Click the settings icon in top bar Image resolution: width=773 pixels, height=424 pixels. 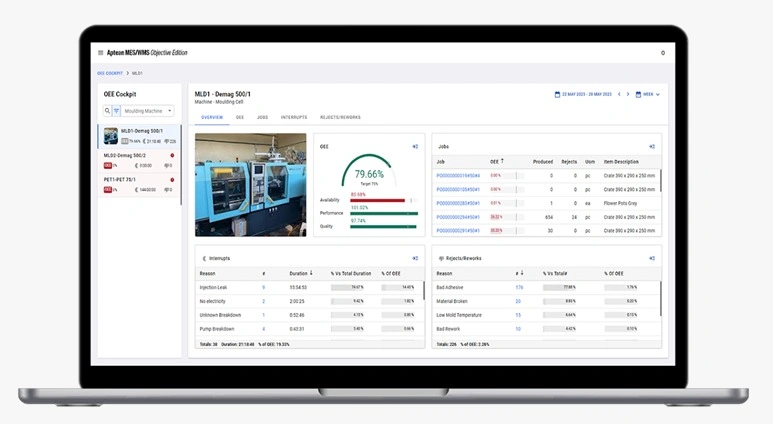[662, 53]
